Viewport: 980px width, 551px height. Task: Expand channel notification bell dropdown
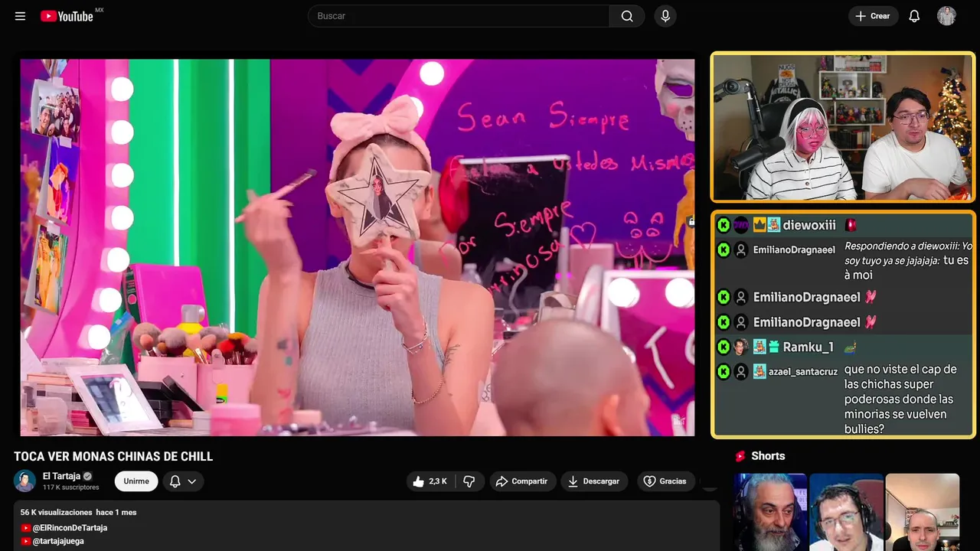tap(183, 481)
